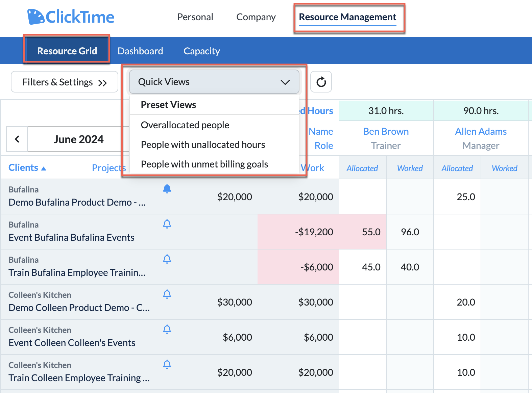The height and width of the screenshot is (393, 532).
Task: Select Demo Colleen Product Demo project row
Action: tap(79, 308)
